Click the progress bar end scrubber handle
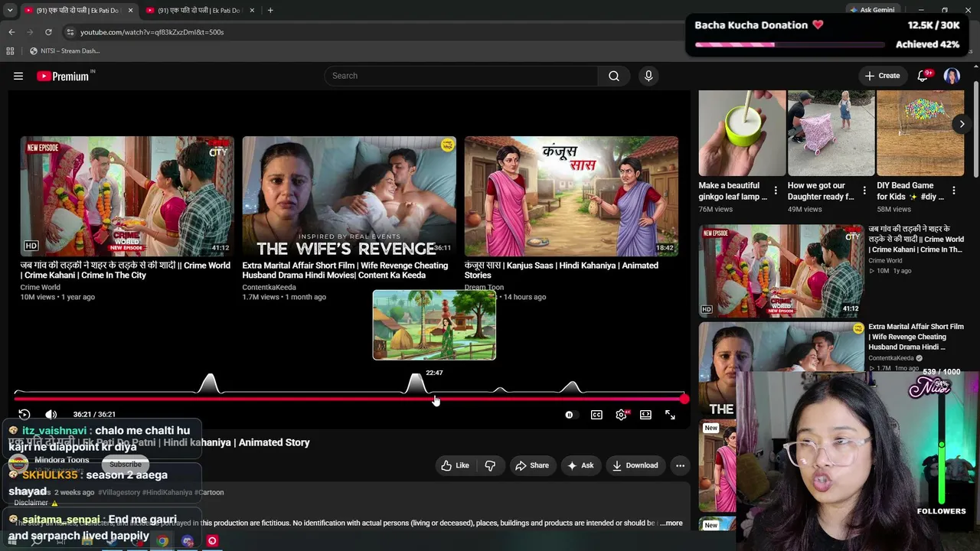 (x=684, y=399)
